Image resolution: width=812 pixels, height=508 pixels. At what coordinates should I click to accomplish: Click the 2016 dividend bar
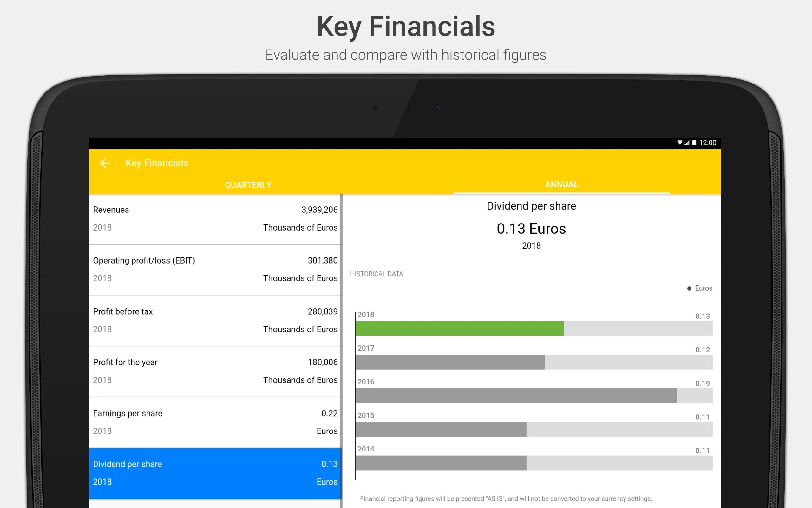(516, 396)
